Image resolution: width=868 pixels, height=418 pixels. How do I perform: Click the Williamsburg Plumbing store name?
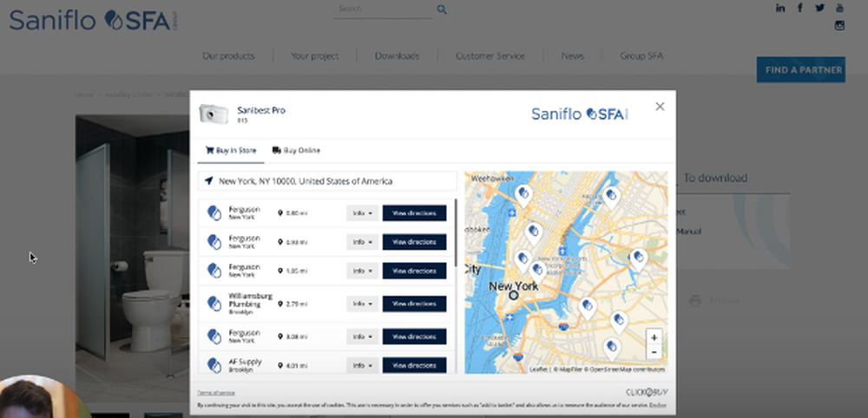(x=250, y=300)
